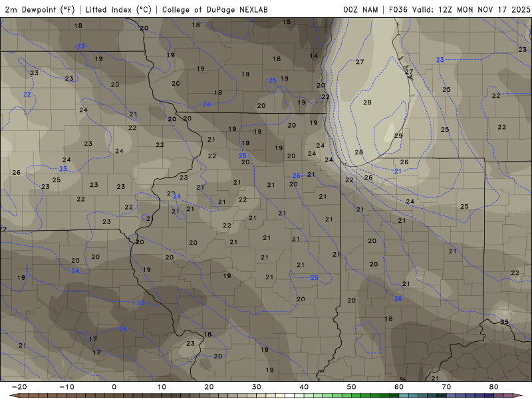Click the blue '21' lifted index contour label
The height and width of the screenshot is (399, 532).
tap(398, 172)
